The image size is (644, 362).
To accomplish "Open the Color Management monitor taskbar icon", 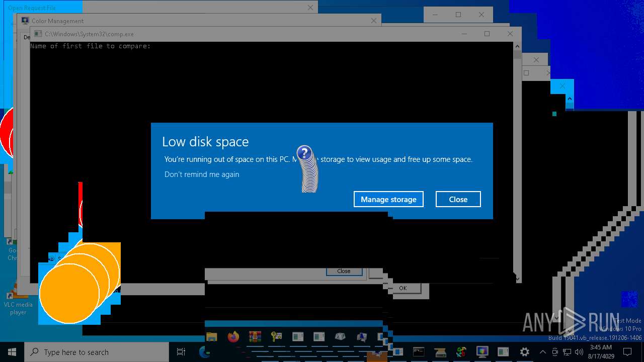I will point(482,352).
